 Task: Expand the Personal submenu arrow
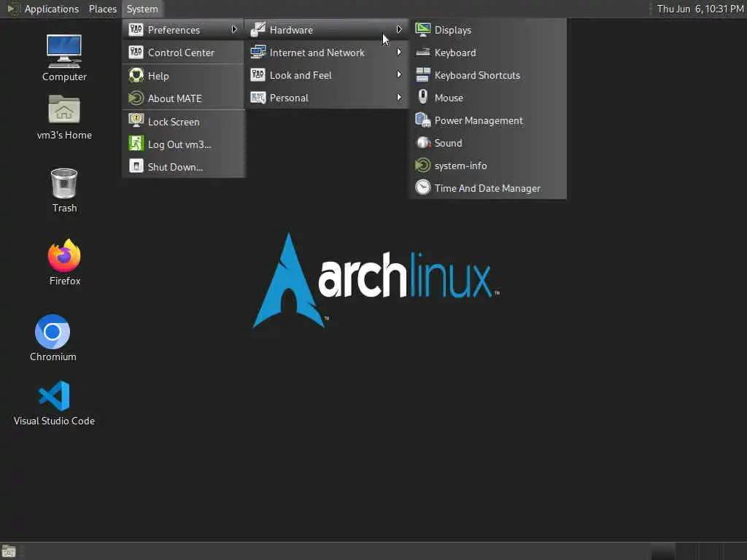tap(399, 97)
